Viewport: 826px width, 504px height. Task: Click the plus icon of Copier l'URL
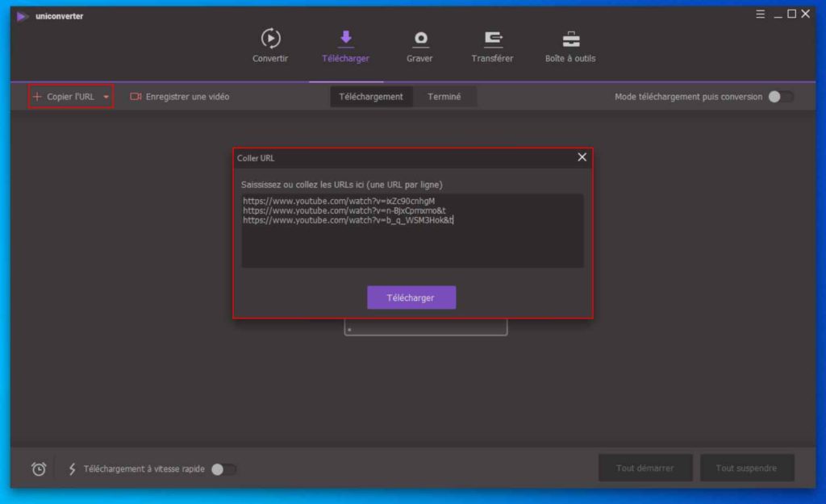pos(37,97)
